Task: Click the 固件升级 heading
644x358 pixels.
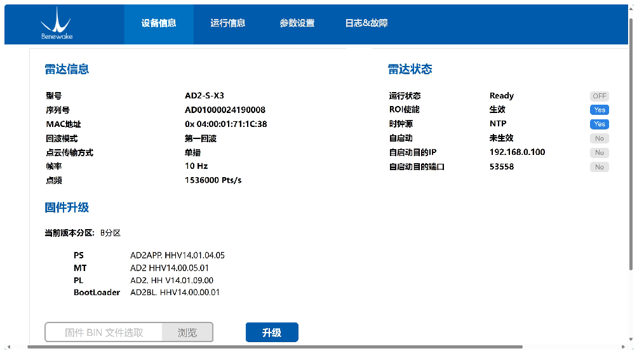Action: coord(67,208)
